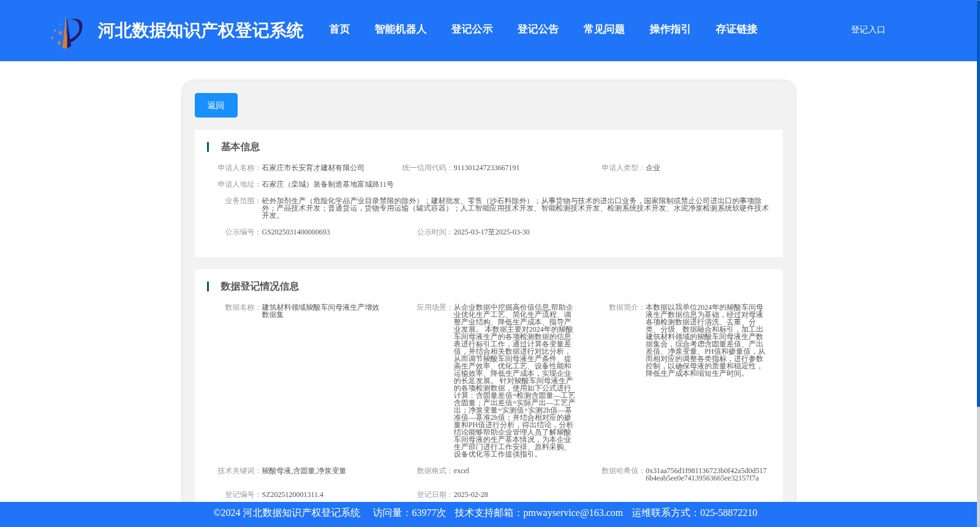Select data name 建筑材料领域羧酸车间母液生产增效数据集
This screenshot has height=527, width=980.
click(x=320, y=311)
